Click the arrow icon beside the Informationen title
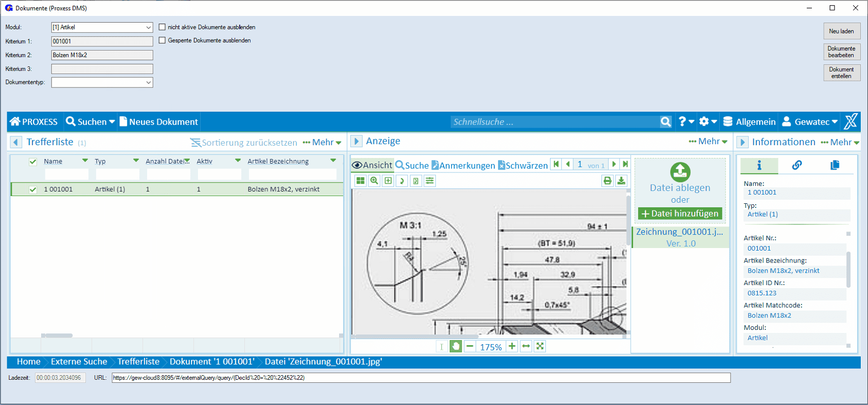The image size is (868, 405). point(742,142)
